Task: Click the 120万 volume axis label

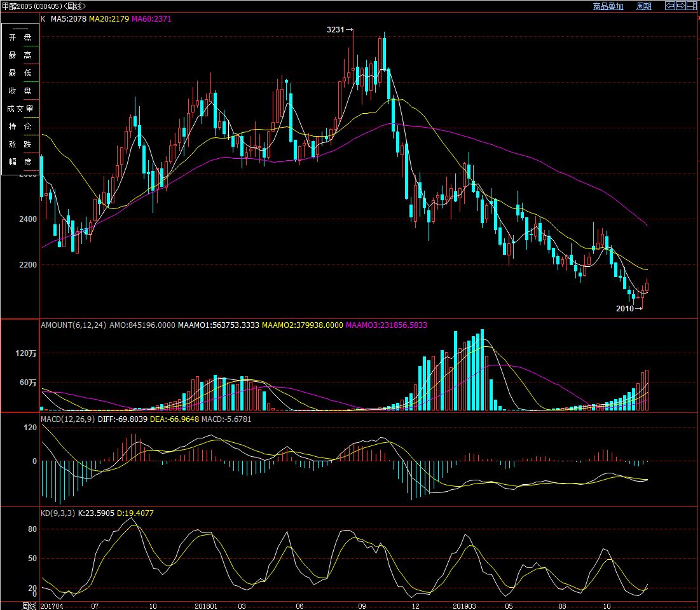Action: (26, 353)
